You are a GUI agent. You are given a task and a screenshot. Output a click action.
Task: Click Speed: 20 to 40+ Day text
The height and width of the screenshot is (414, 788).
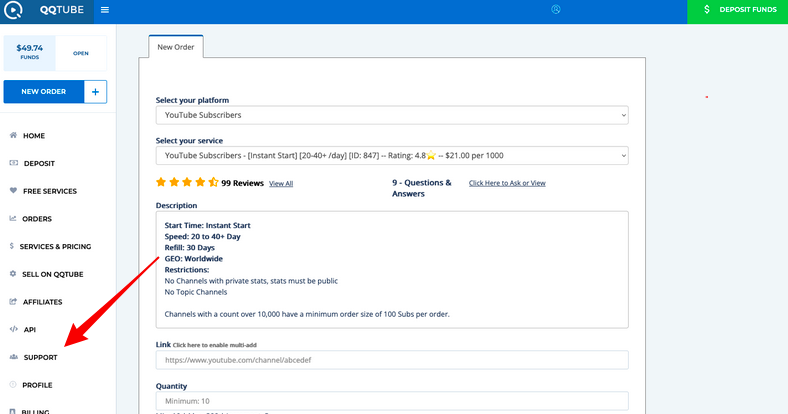pos(203,237)
